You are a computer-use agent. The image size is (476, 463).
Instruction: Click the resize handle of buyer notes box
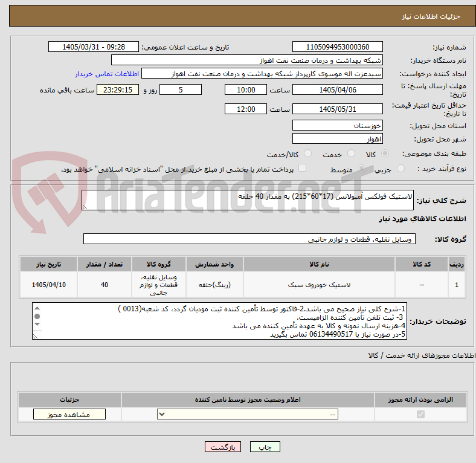coord(35,336)
